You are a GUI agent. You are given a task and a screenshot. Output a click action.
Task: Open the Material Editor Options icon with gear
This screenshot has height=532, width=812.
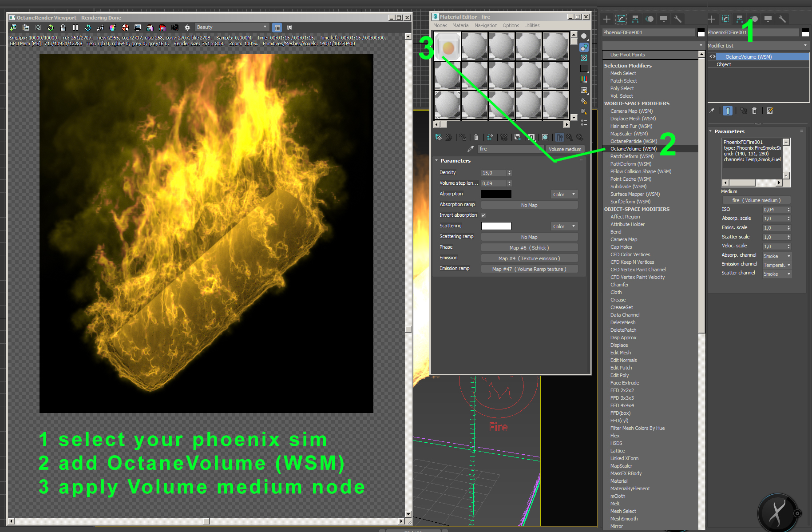click(x=584, y=101)
